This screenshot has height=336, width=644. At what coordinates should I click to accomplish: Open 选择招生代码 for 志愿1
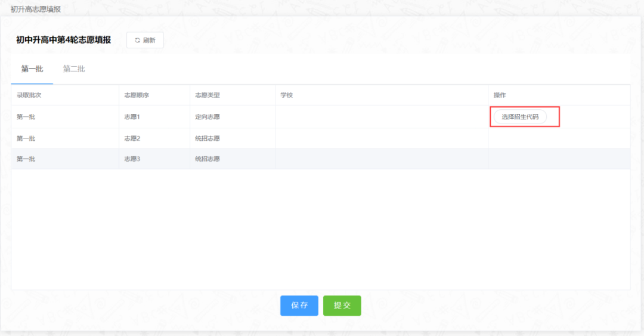pos(520,117)
